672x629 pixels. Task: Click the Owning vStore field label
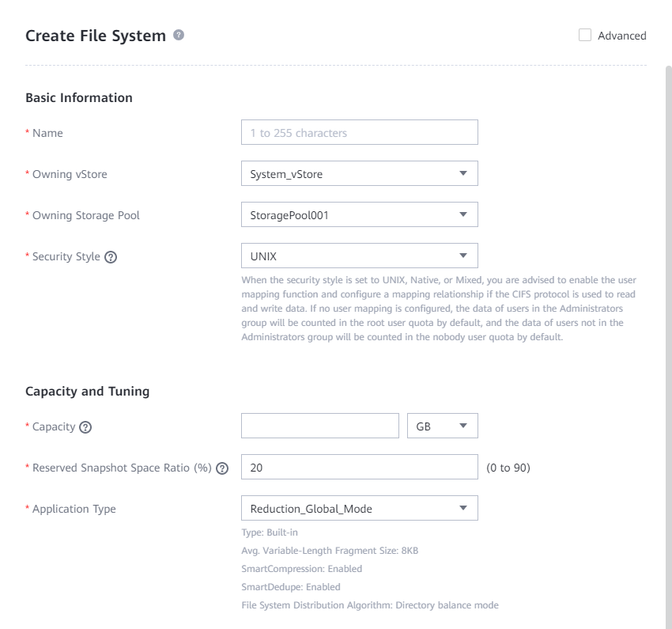70,174
